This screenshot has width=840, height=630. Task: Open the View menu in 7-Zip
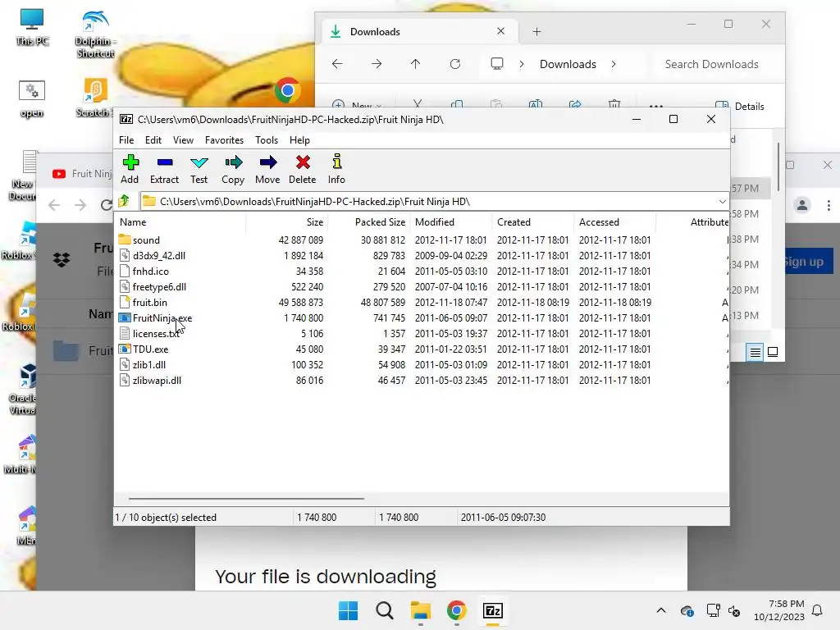click(x=183, y=139)
